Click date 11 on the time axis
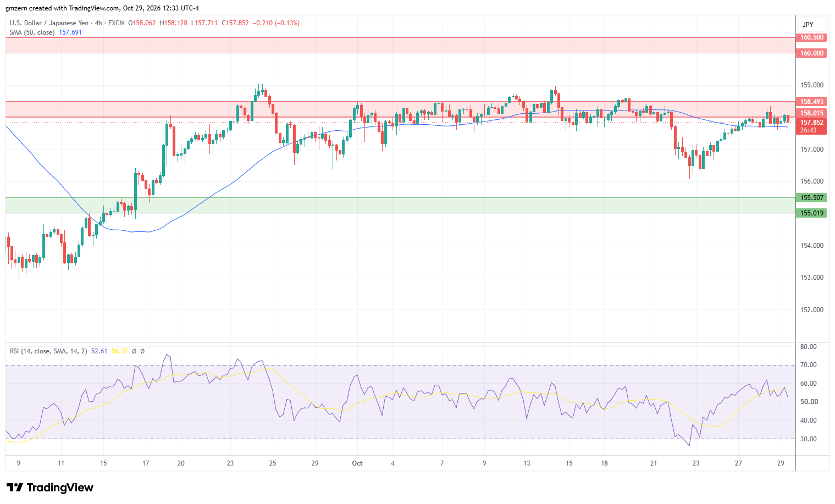 click(x=61, y=463)
